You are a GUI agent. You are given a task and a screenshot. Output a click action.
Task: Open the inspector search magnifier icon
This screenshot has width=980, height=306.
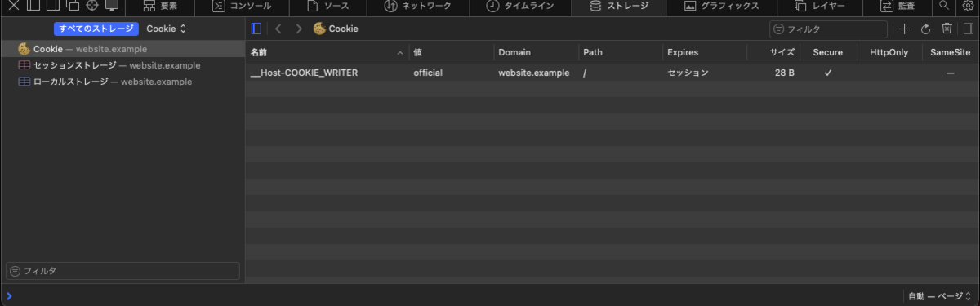tap(944, 6)
